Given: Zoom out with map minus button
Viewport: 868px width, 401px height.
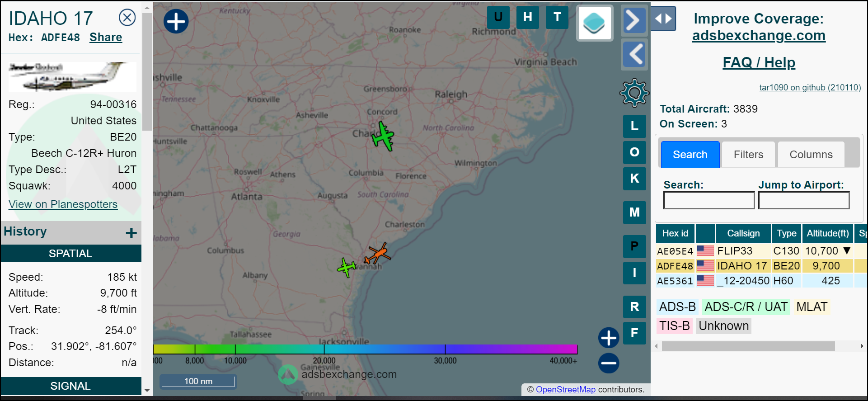Looking at the screenshot, I should coord(609,363).
